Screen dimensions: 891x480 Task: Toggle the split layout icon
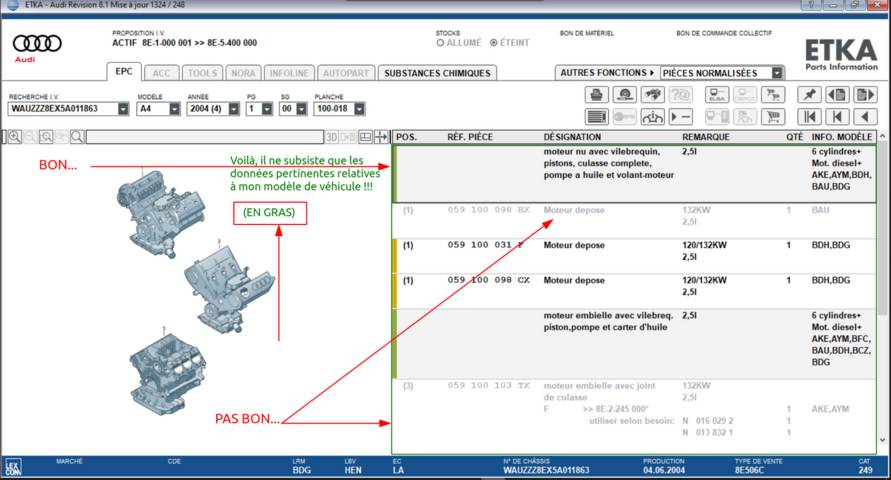coord(365,137)
